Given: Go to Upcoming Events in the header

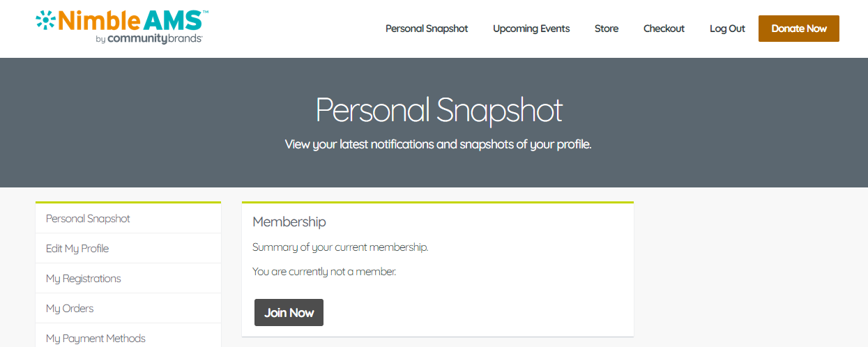Looking at the screenshot, I should (531, 29).
